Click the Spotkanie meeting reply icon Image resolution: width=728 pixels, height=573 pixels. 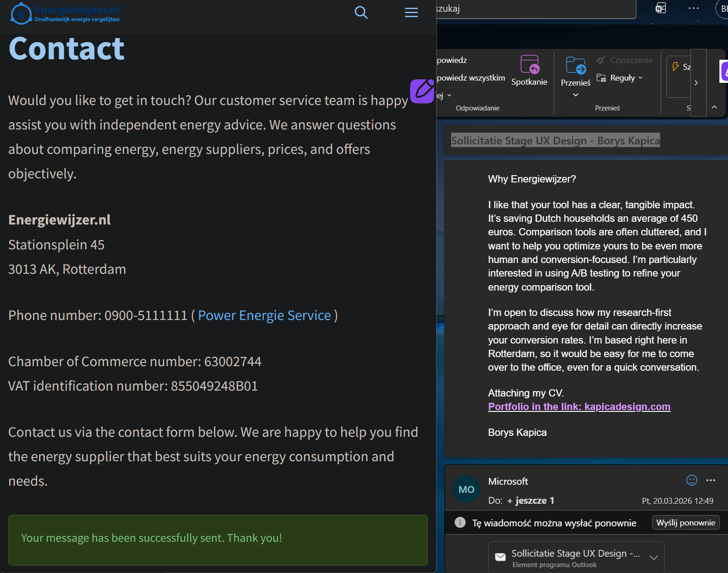click(529, 65)
